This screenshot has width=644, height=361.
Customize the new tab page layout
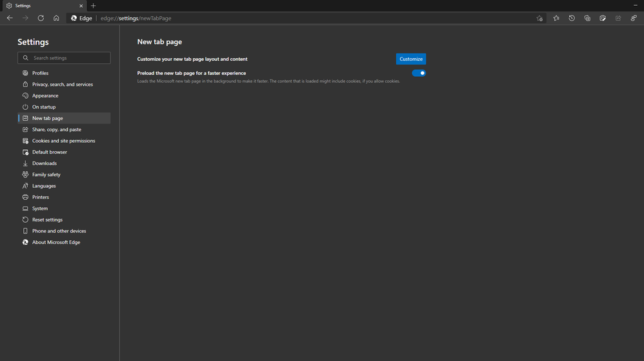pos(410,59)
